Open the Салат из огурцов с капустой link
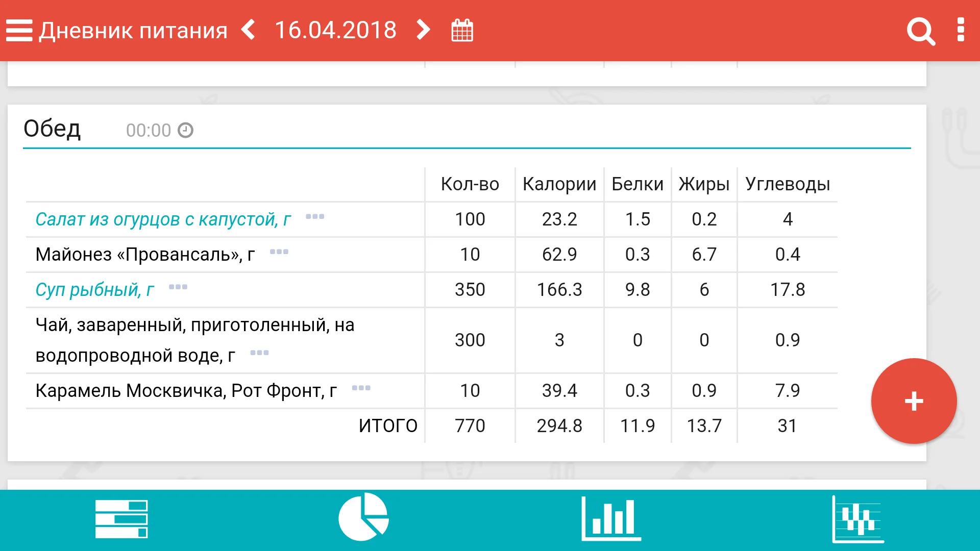980x551 pixels. [163, 219]
